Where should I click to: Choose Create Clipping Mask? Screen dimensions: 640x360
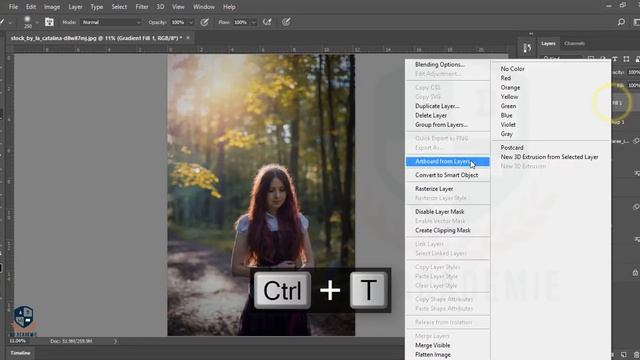pyautogui.click(x=443, y=231)
